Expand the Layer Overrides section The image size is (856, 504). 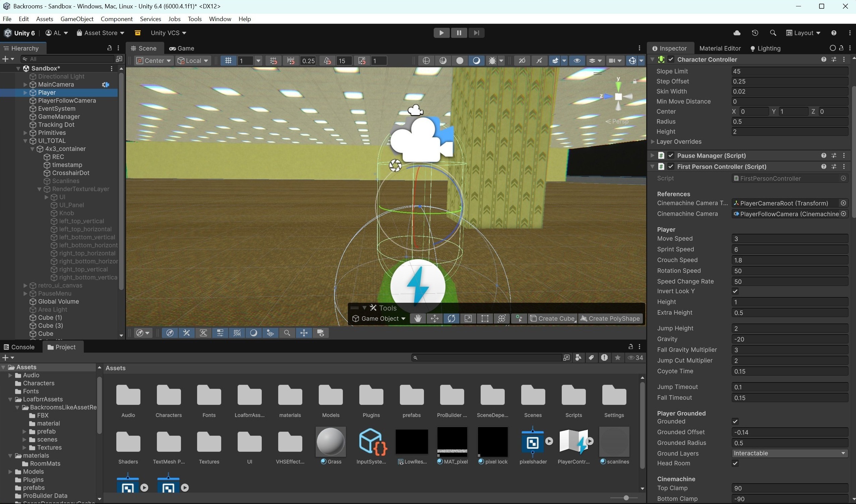653,142
